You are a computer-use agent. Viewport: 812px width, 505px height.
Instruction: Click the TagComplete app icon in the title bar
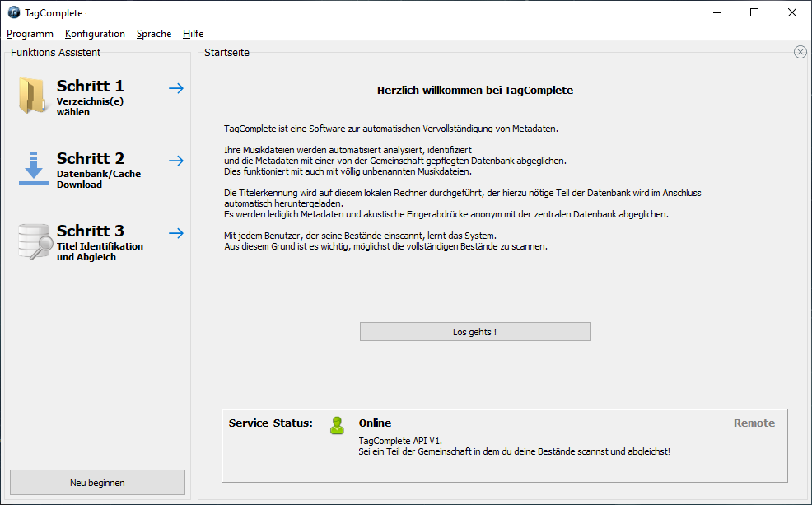pyautogui.click(x=14, y=12)
